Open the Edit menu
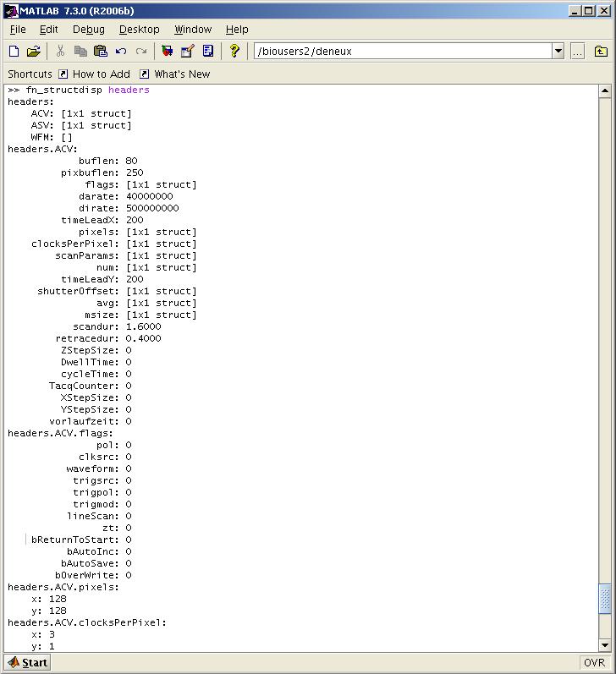 [48, 30]
